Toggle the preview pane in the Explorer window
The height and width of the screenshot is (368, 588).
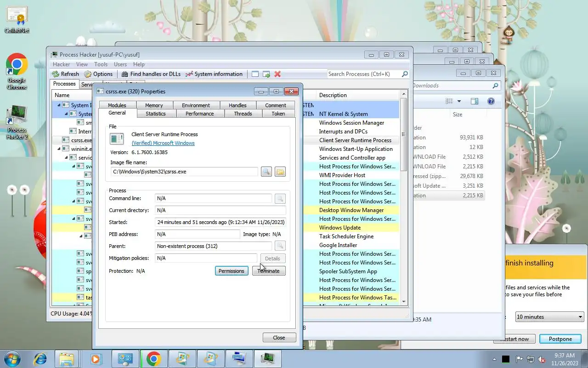click(475, 101)
